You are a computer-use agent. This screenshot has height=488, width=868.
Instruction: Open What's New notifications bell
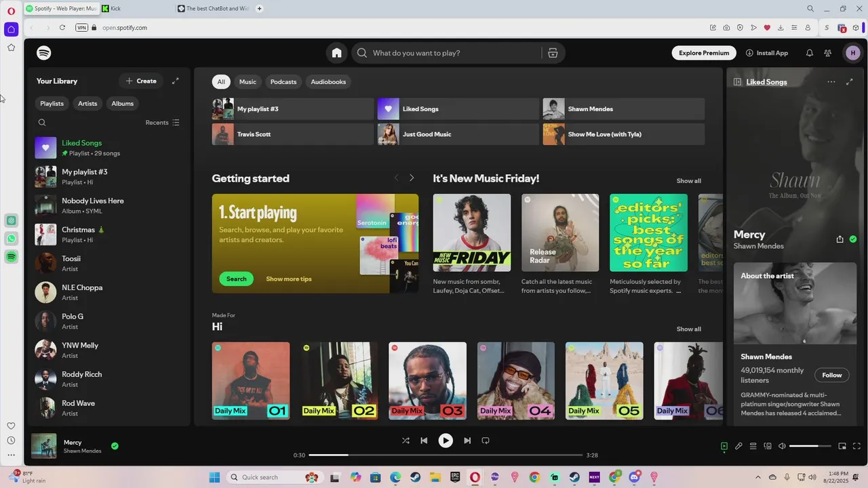click(809, 53)
